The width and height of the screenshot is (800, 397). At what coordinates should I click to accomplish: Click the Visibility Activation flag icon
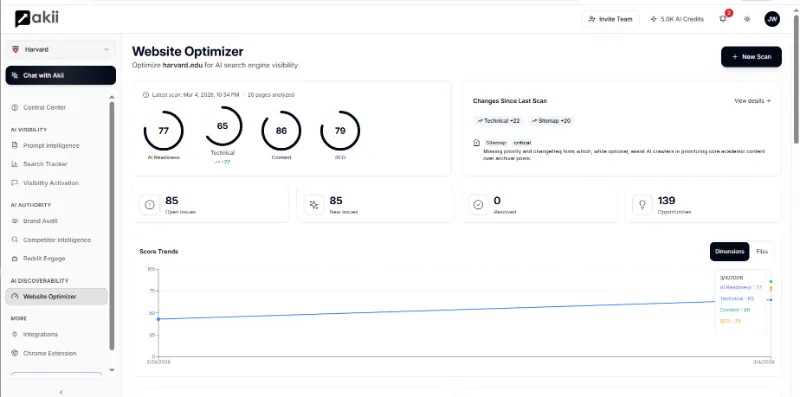click(14, 183)
